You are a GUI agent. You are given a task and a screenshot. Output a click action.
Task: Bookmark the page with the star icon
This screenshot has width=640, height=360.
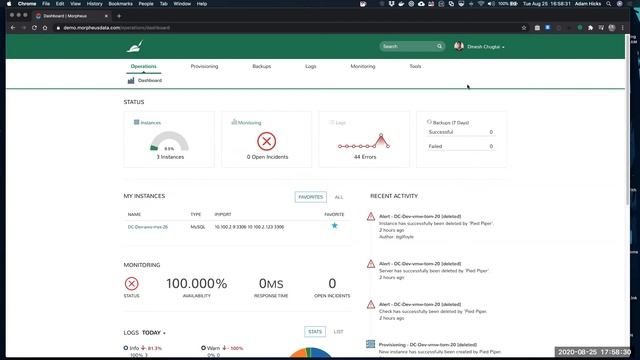coord(524,28)
